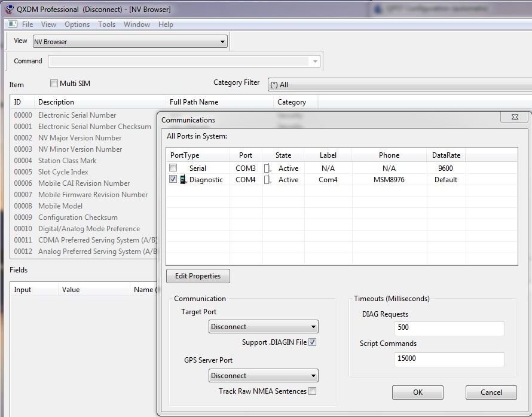
Task: Click the Script Commands timeout field
Action: [450, 359]
